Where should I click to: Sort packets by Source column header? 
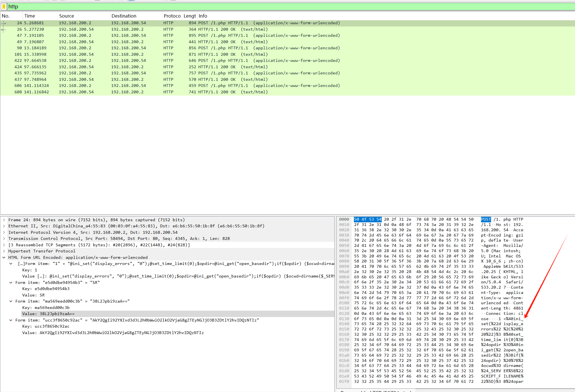point(66,16)
